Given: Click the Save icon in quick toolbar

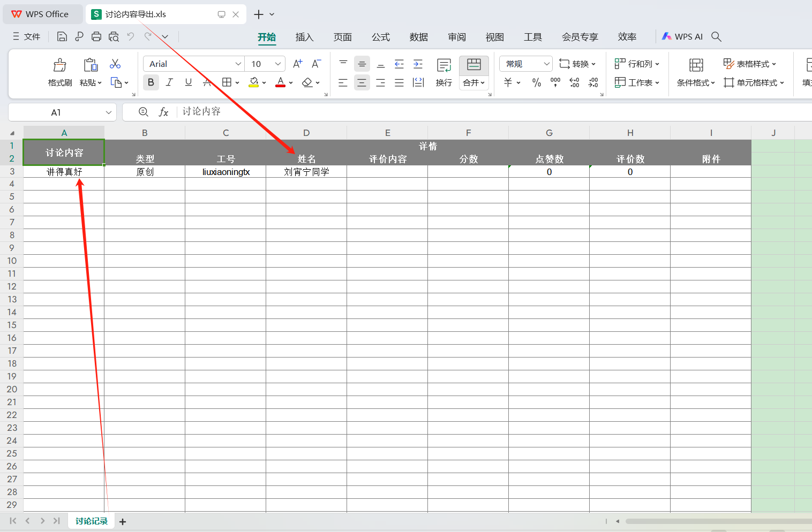Looking at the screenshot, I should 62,36.
